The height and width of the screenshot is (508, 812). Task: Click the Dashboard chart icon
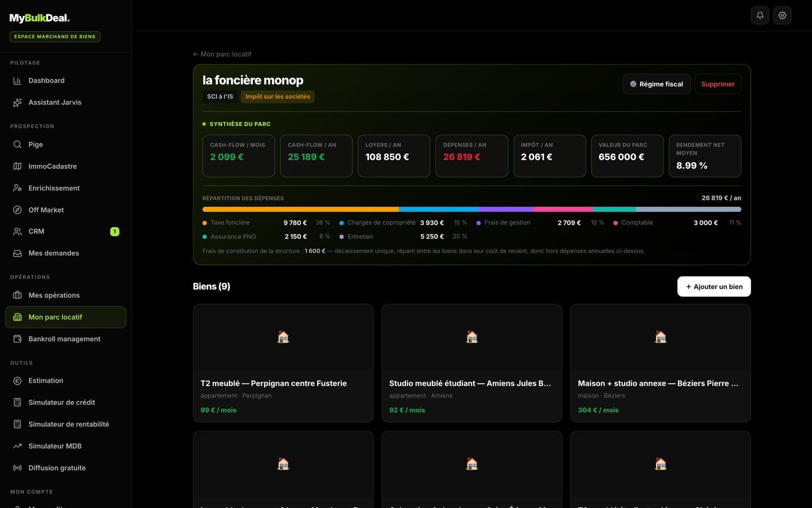[x=17, y=81]
